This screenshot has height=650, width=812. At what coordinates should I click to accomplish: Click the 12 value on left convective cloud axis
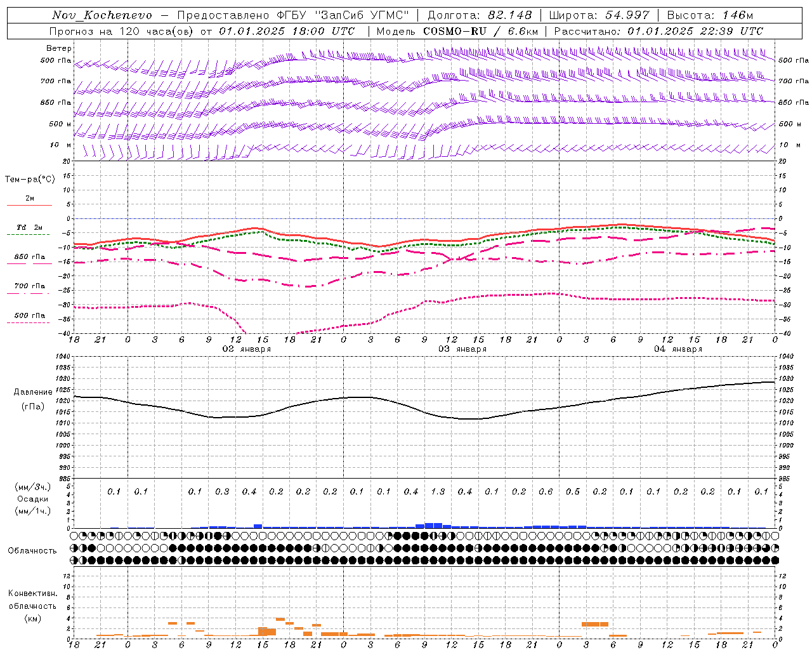coord(67,576)
